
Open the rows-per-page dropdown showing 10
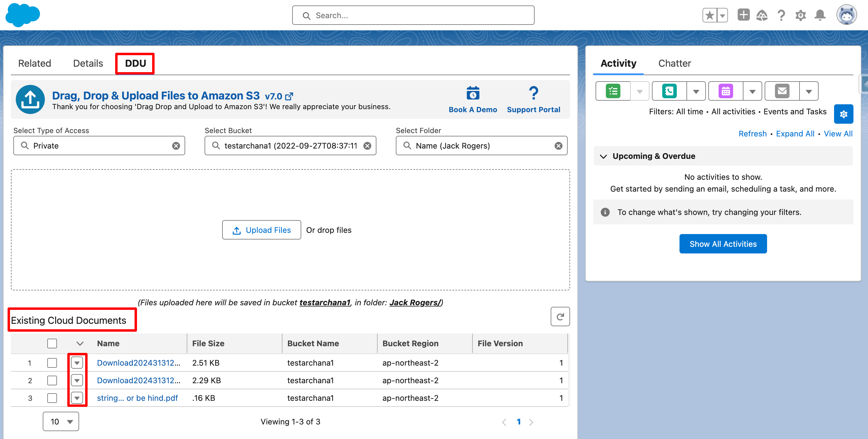coord(61,421)
